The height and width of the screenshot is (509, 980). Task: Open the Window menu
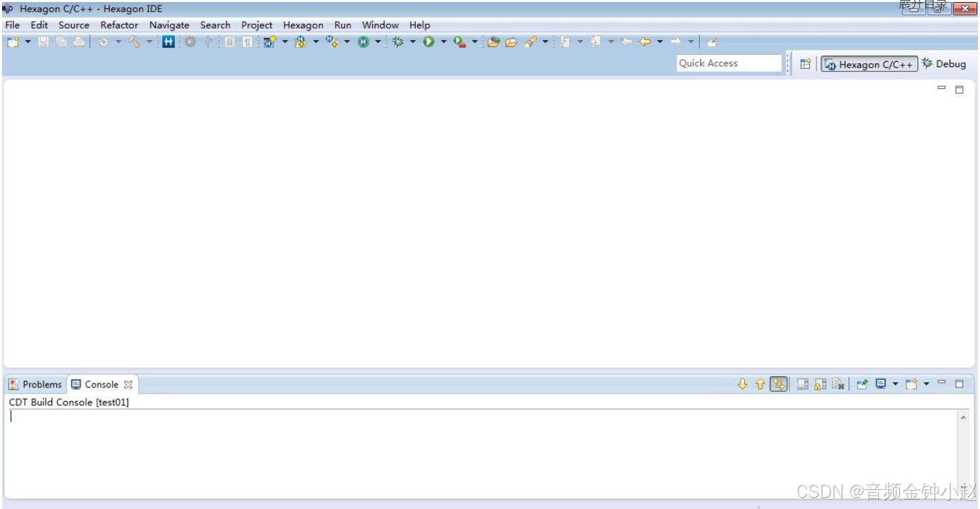[380, 25]
